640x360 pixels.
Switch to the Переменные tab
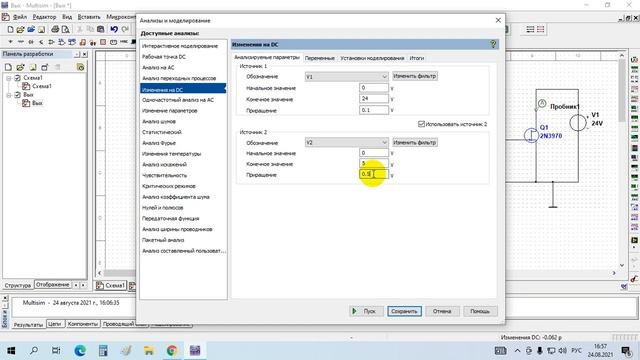319,58
